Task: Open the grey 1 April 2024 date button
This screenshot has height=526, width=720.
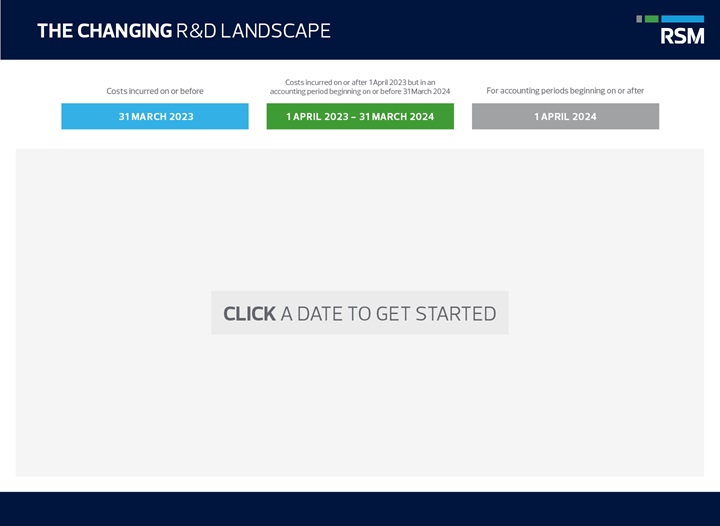Action: pyautogui.click(x=565, y=116)
